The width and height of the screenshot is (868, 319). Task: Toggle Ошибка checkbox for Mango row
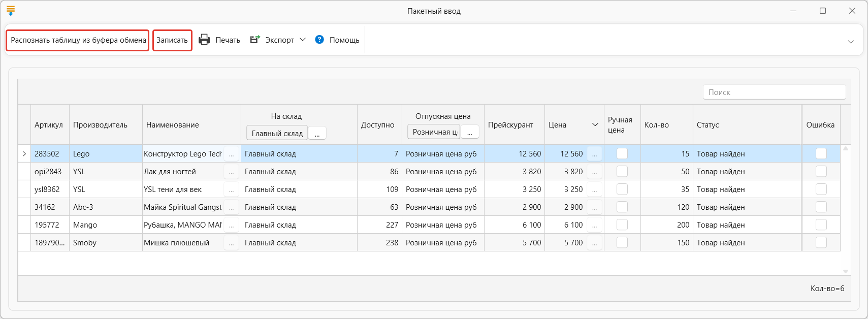[821, 225]
